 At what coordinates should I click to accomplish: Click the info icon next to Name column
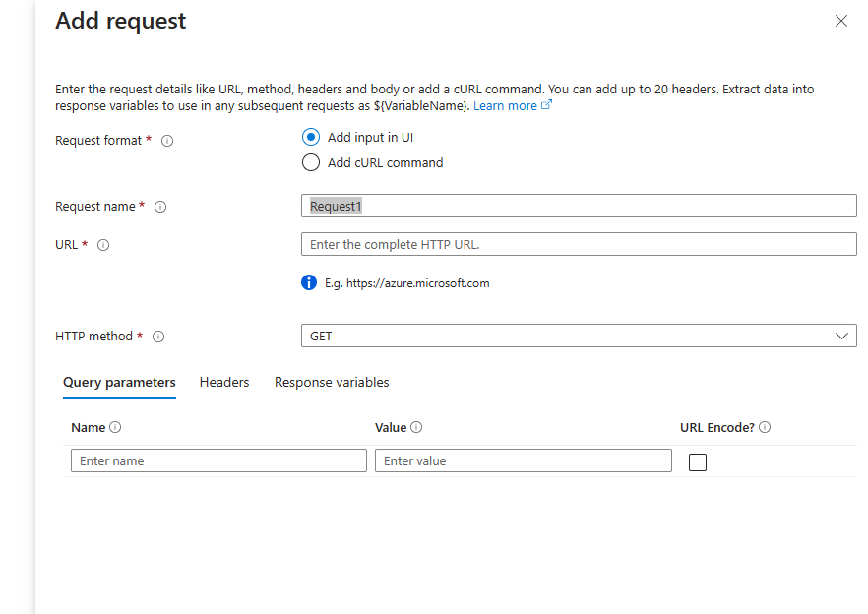pyautogui.click(x=115, y=427)
